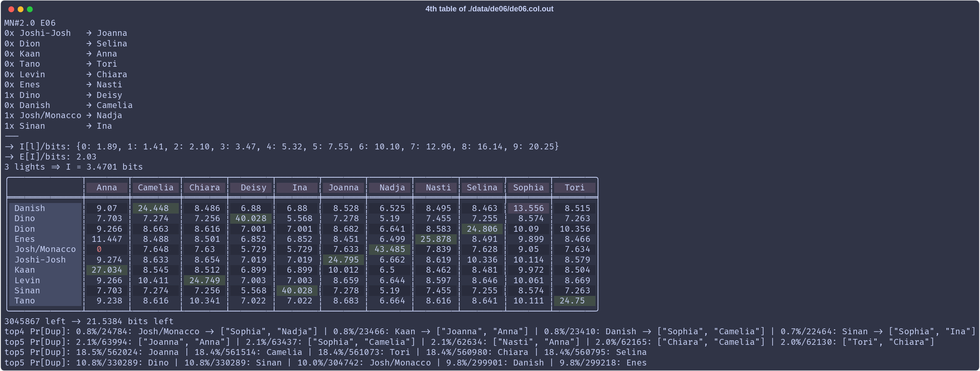
Task: Click the Tano → Tori line
Action: (x=61, y=64)
